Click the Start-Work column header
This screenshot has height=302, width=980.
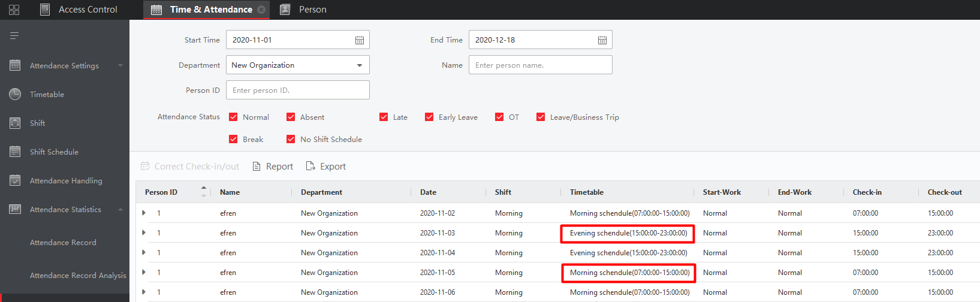[722, 192]
